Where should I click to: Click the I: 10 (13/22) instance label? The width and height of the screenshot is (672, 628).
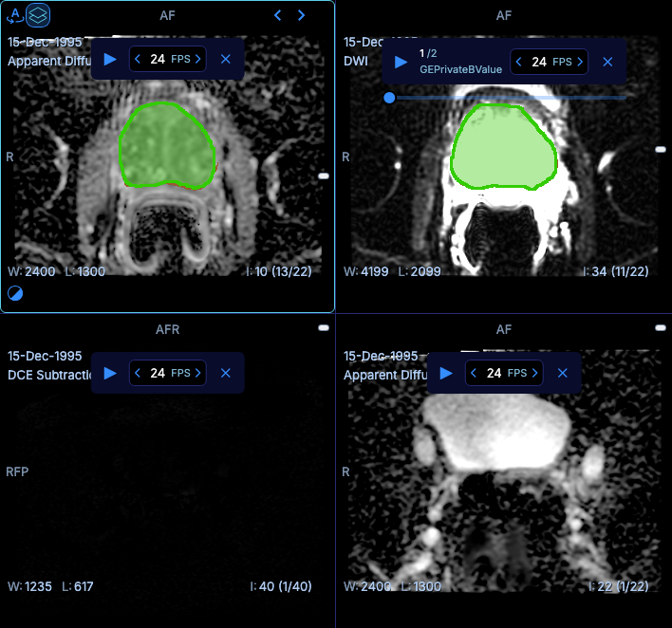coord(279,271)
